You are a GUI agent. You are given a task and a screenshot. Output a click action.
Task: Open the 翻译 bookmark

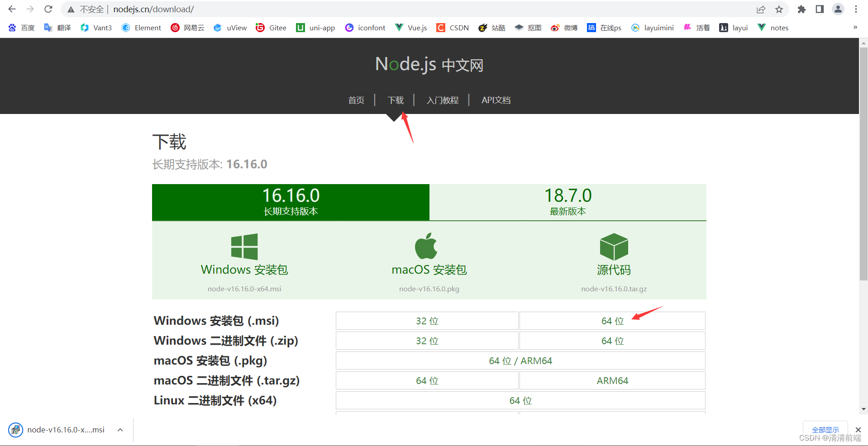pyautogui.click(x=57, y=28)
